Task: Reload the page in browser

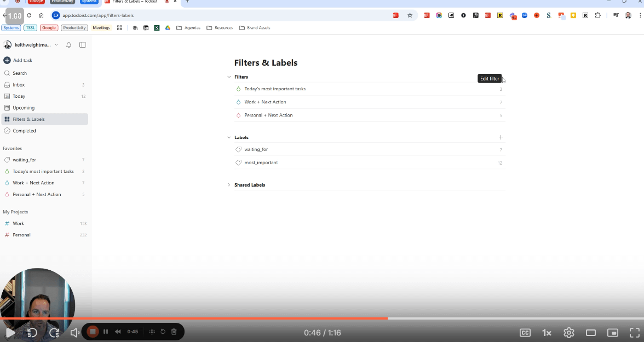Action: (x=29, y=15)
